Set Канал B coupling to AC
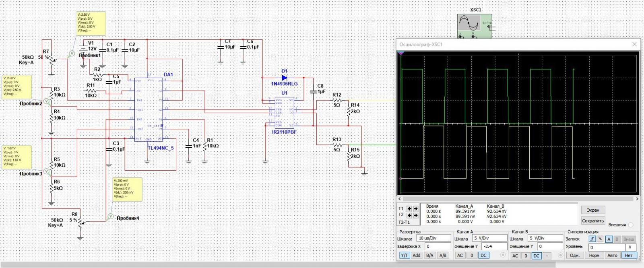Screen dimensions: 644x268 [x=516, y=256]
